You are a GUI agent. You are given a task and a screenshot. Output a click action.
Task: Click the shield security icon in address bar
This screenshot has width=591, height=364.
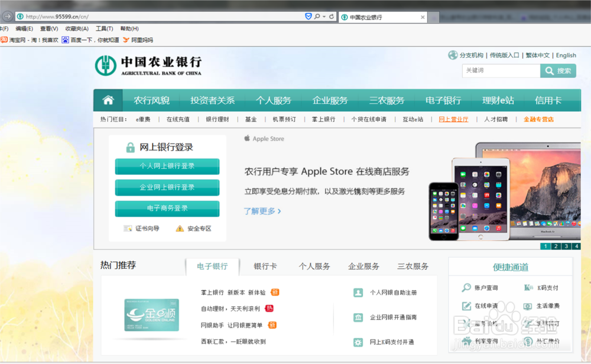pyautogui.click(x=309, y=16)
